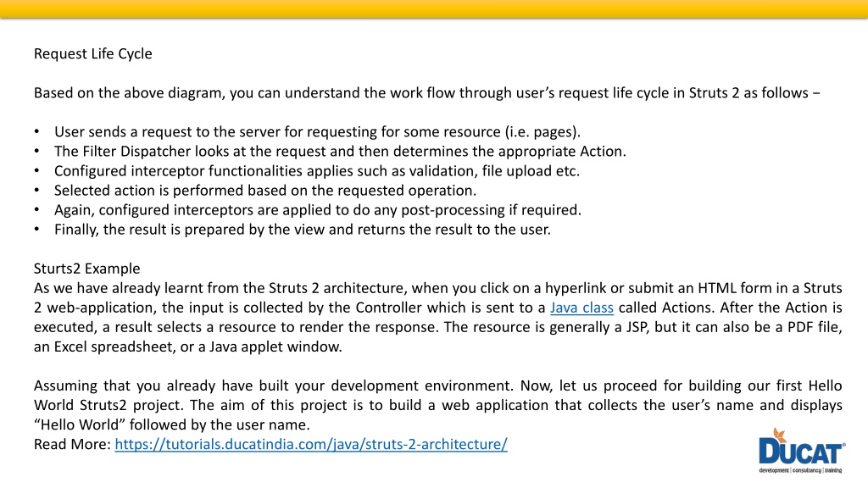The width and height of the screenshot is (868, 488).
Task: Follow the tutorials.ducatindia.com struts-2-architecture link
Action: [311, 444]
